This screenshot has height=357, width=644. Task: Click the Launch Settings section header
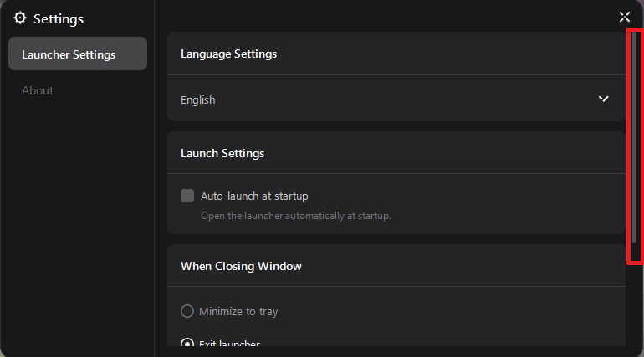coord(222,153)
